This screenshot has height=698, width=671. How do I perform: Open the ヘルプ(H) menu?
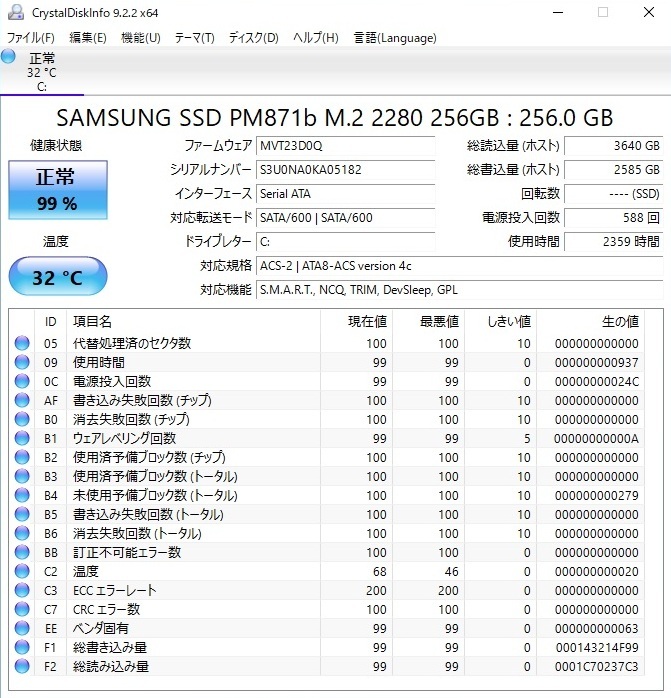[x=316, y=38]
